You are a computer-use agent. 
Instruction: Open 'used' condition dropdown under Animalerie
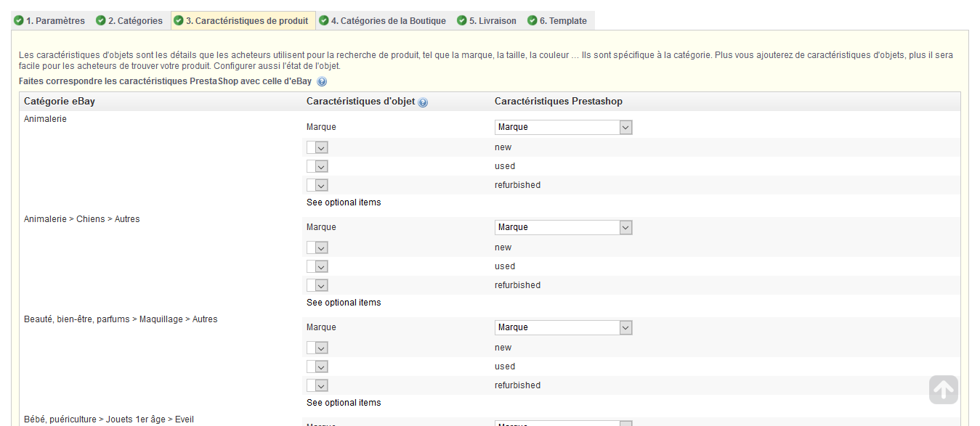[x=317, y=166]
